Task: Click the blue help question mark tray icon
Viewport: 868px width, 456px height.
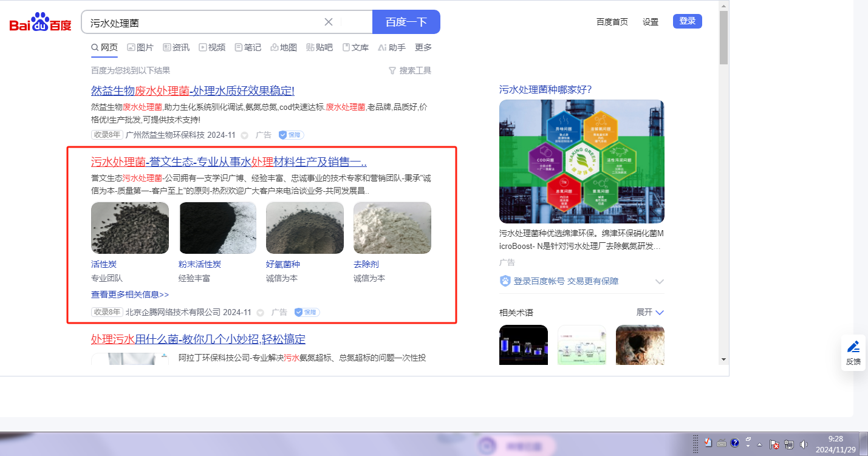Action: coord(734,443)
